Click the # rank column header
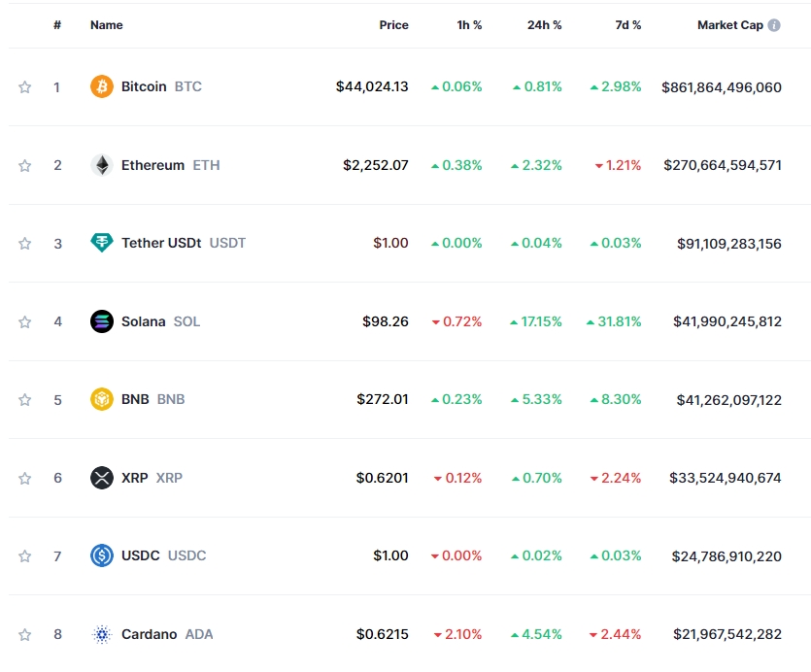 57,25
